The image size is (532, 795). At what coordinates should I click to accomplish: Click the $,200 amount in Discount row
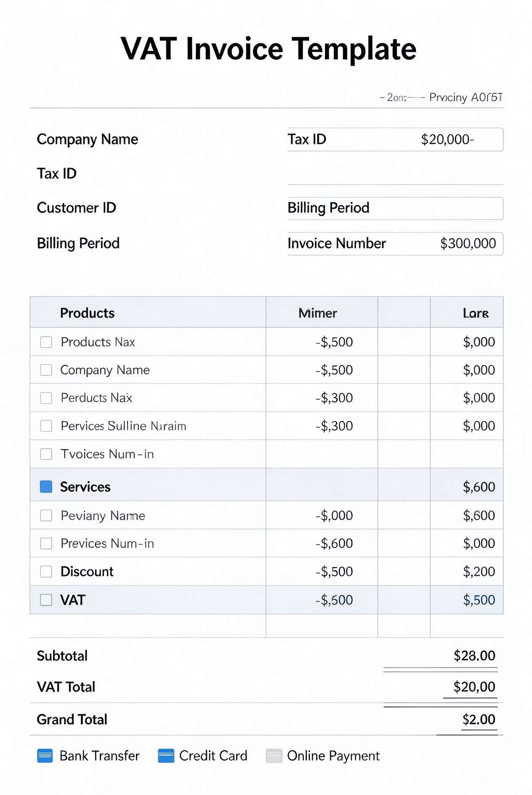pyautogui.click(x=479, y=572)
